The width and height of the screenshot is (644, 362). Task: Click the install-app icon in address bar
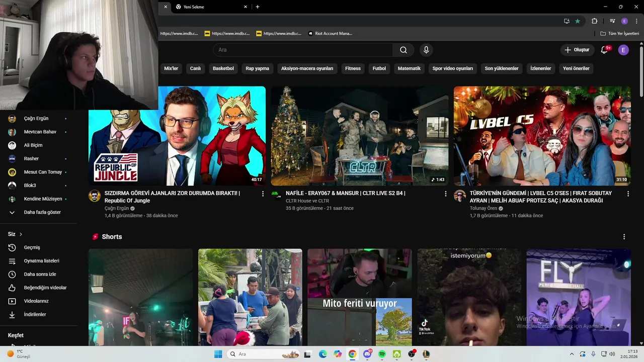click(567, 21)
